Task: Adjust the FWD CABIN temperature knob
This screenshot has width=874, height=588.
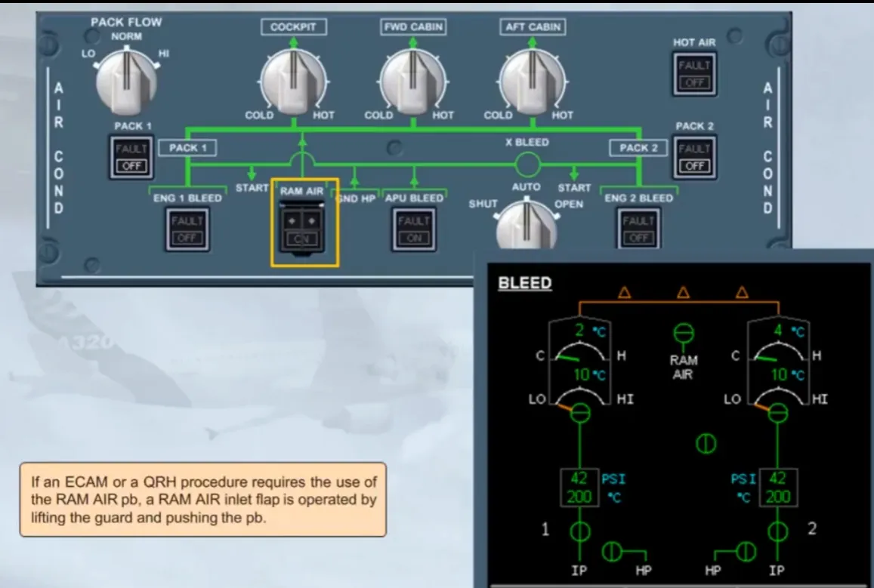Action: pos(412,82)
